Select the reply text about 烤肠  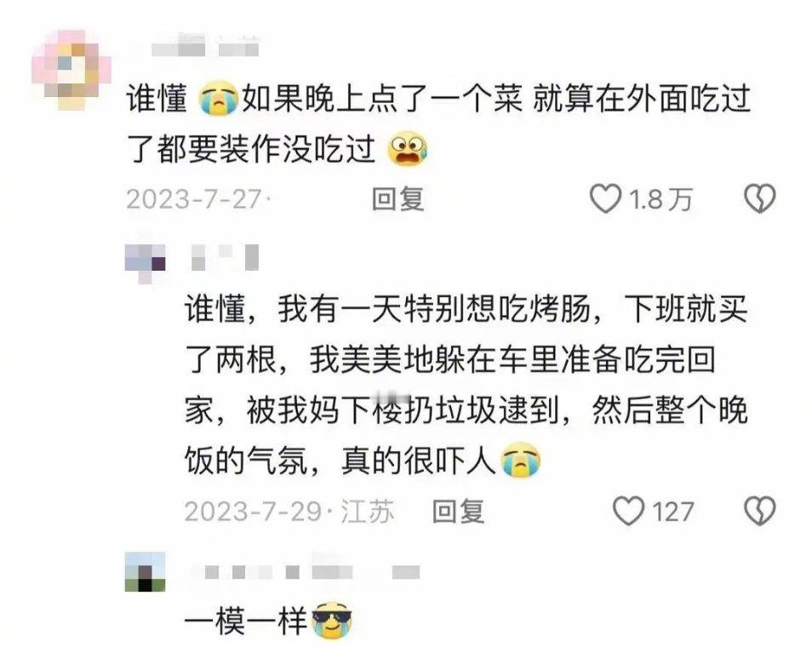(466, 385)
